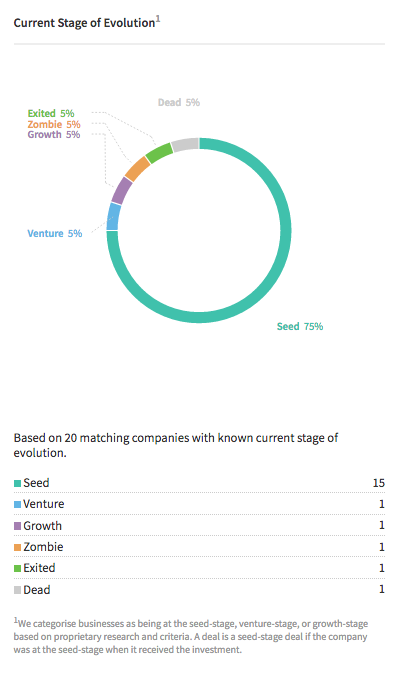Click the 'Exited 5%' chart label

point(51,113)
